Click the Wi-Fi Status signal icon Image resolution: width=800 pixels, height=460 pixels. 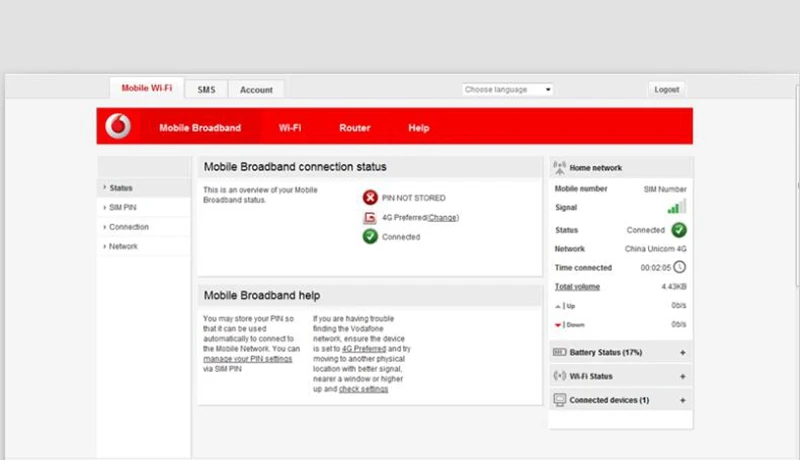[x=560, y=376]
